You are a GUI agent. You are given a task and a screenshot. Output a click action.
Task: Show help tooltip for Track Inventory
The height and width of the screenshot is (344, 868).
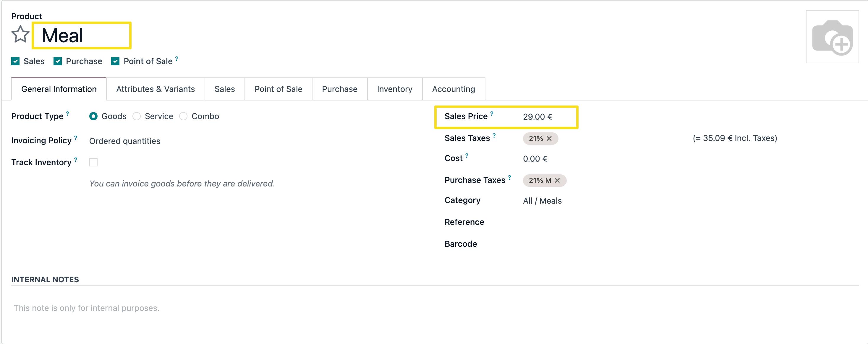pos(75,160)
